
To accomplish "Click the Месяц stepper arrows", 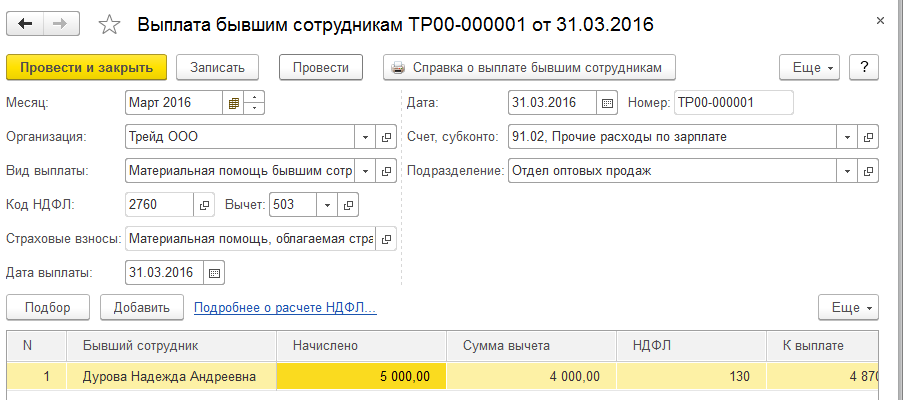I will tap(254, 102).
